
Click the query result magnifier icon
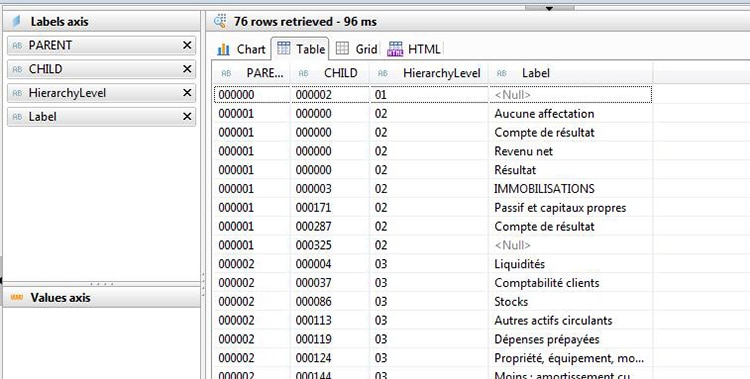220,21
